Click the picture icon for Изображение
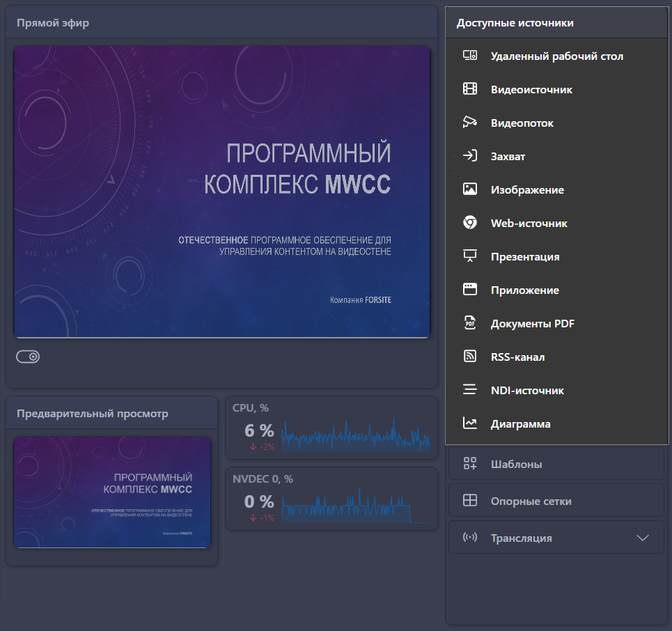The width and height of the screenshot is (672, 631). coord(470,189)
